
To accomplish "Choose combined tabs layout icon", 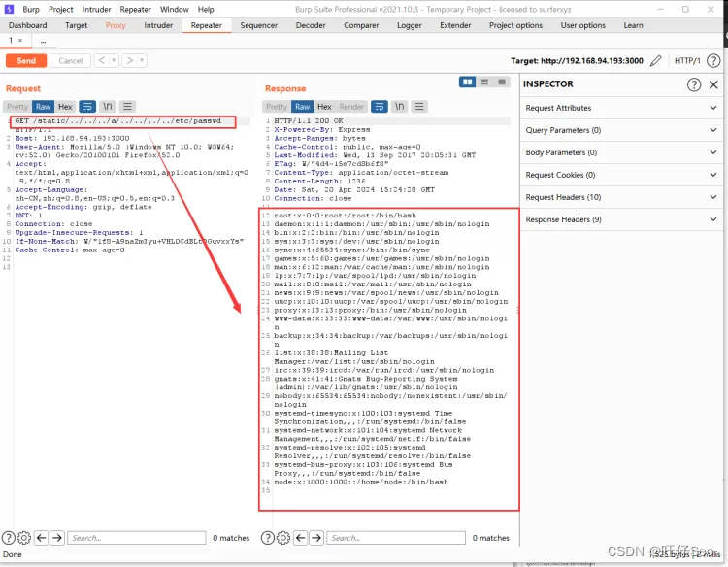I will click(x=502, y=83).
